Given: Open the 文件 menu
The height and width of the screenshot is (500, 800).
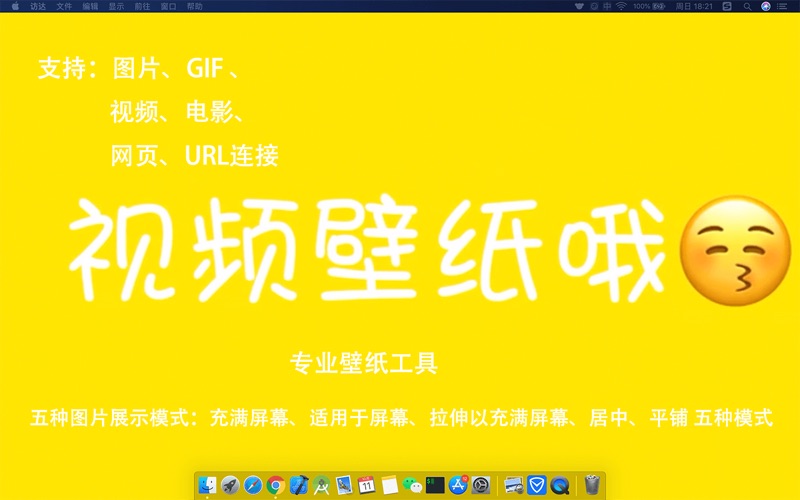Looking at the screenshot, I should (64, 6).
